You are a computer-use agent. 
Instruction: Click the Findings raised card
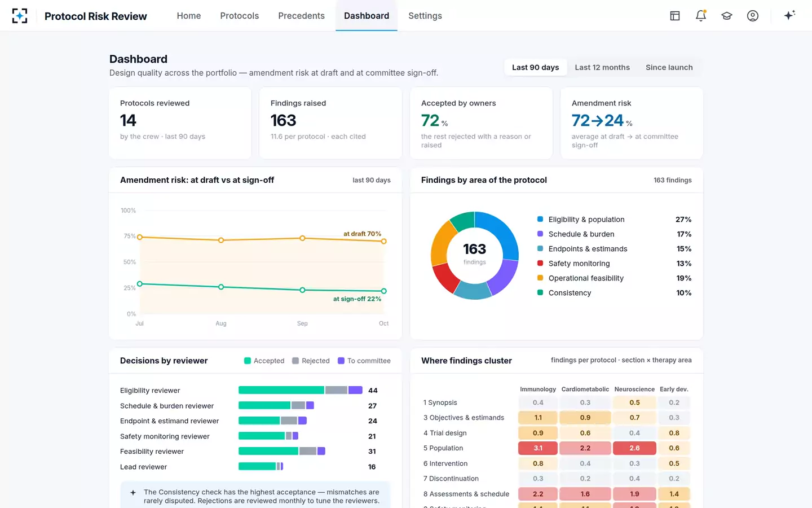click(330, 123)
